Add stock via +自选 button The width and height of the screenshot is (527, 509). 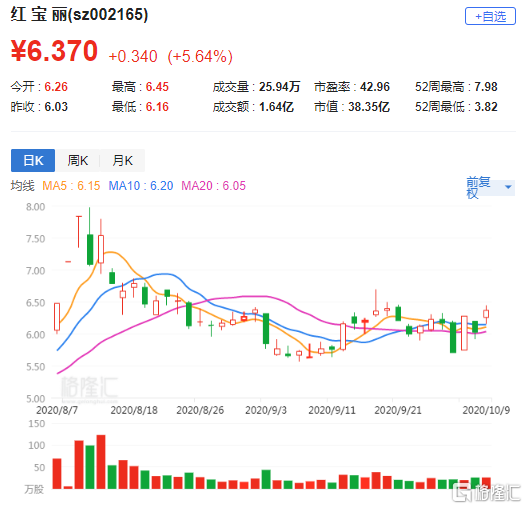point(490,16)
